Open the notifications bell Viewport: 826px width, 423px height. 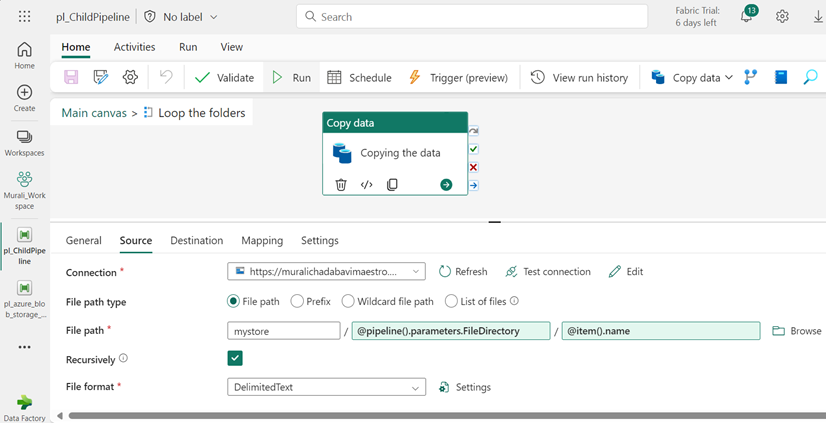coord(746,17)
